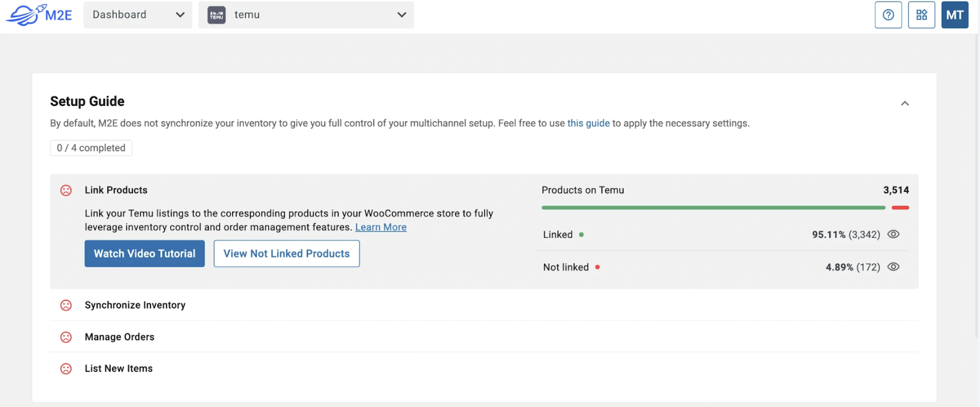View not linked products via eye icon
This screenshot has width=980, height=407.
click(894, 267)
